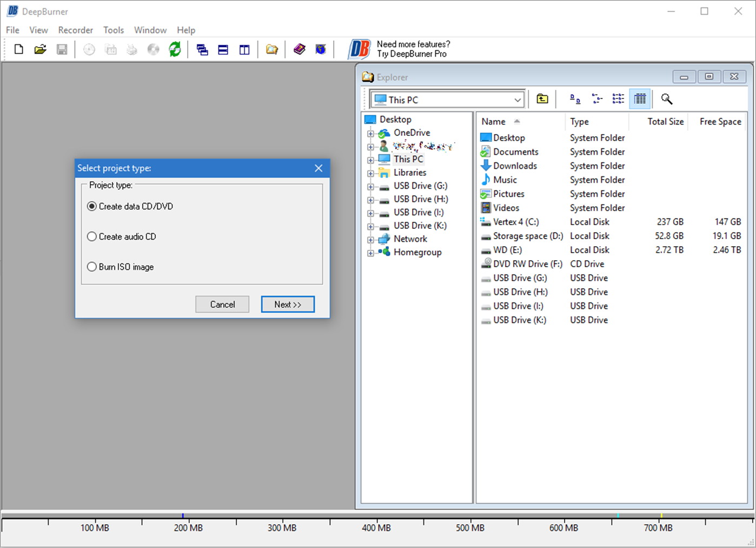
Task: Go up one folder level in Explorer
Action: point(542,98)
